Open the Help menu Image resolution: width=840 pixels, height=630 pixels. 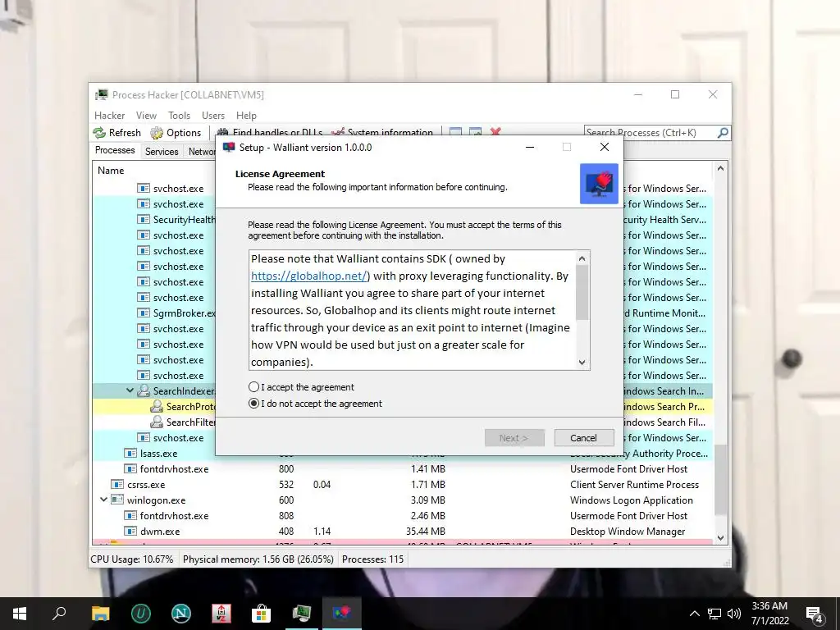[x=246, y=115]
